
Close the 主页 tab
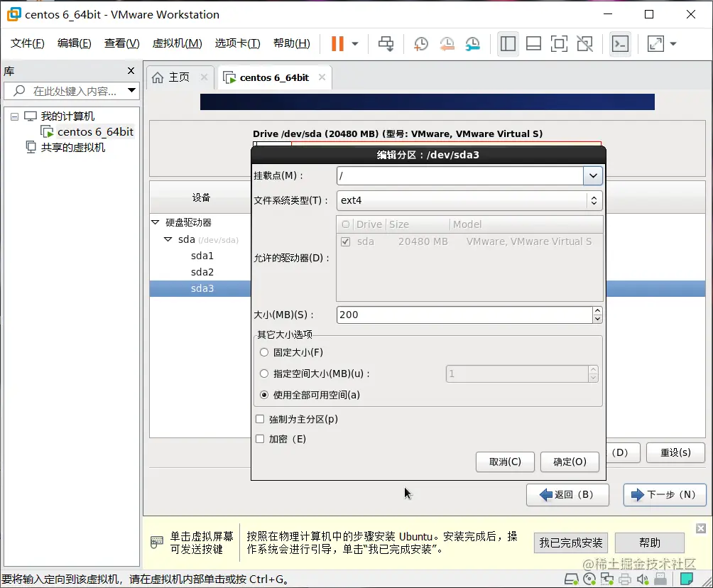point(204,77)
